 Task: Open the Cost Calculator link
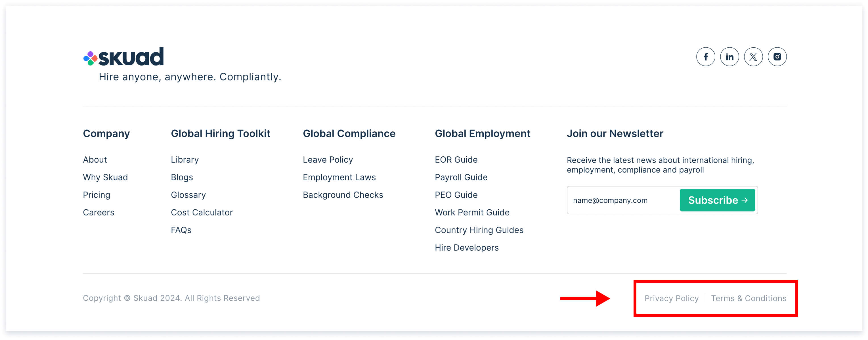pos(202,212)
